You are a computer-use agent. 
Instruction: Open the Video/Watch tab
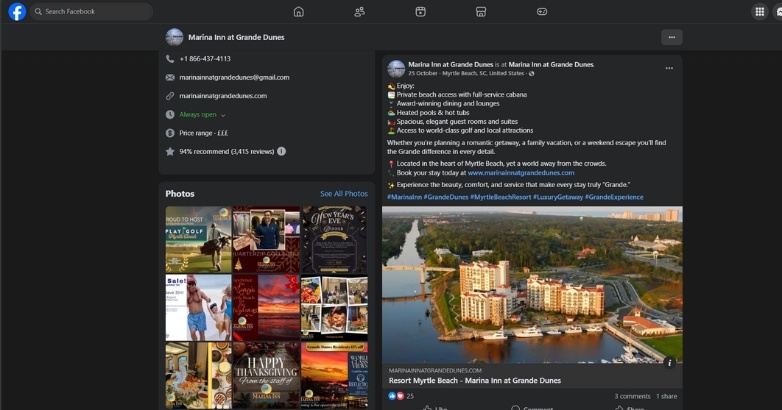click(x=420, y=11)
